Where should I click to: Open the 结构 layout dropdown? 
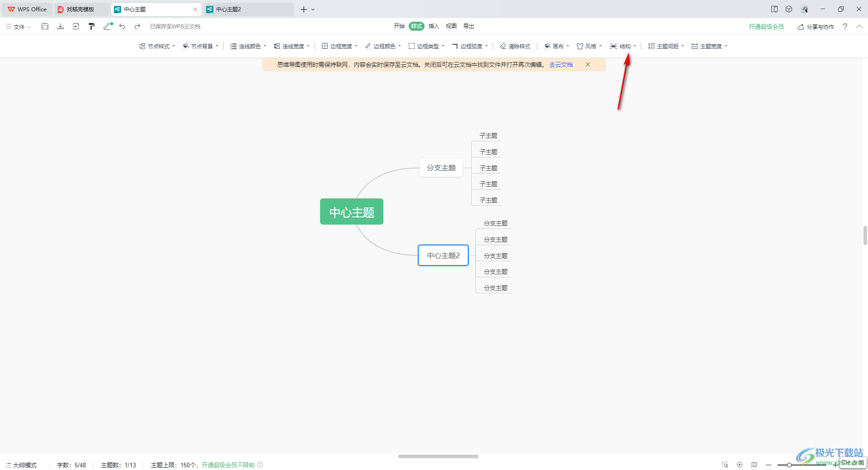click(623, 46)
